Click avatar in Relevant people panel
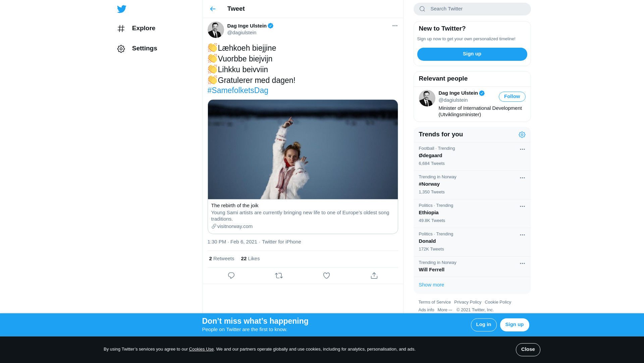 (427, 98)
